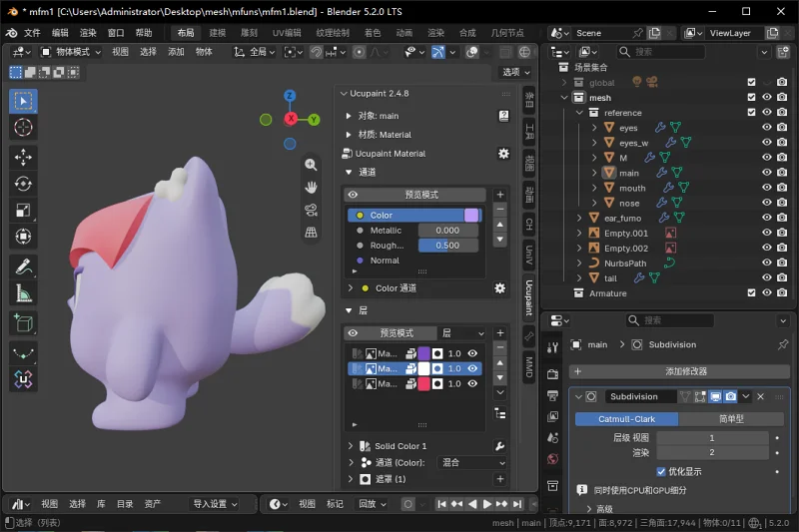Add a new channel with plus button
Screen dimensions: 799x532
500,195
